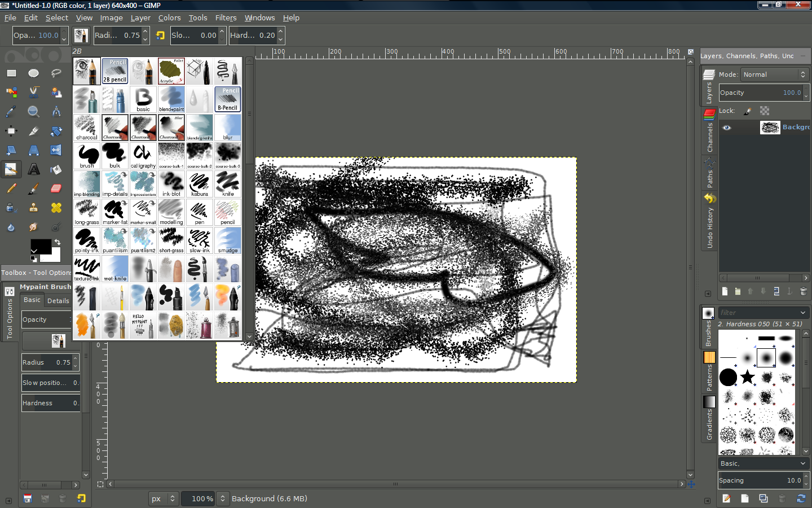This screenshot has width=812, height=508.
Task: Click the Hardness field in top toolbar
Action: (257, 35)
